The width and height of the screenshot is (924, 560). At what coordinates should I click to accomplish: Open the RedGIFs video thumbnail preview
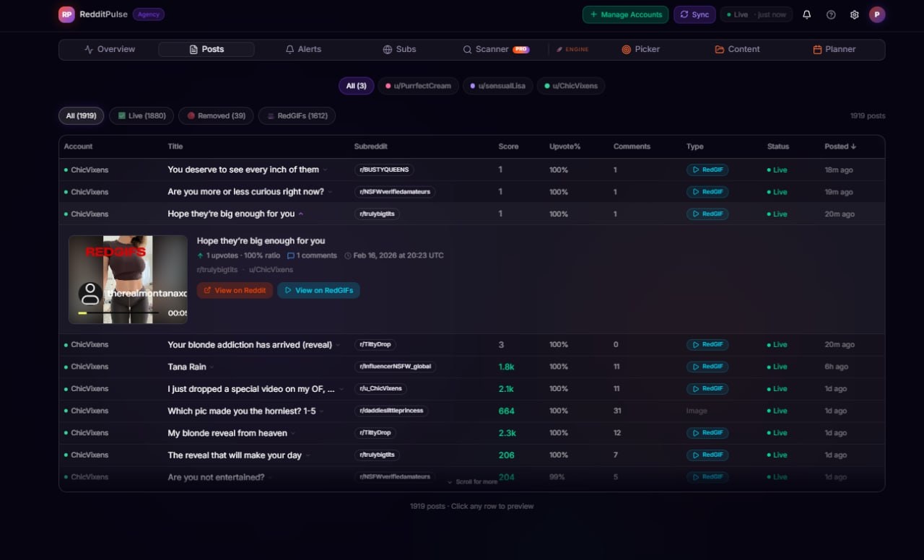128,279
